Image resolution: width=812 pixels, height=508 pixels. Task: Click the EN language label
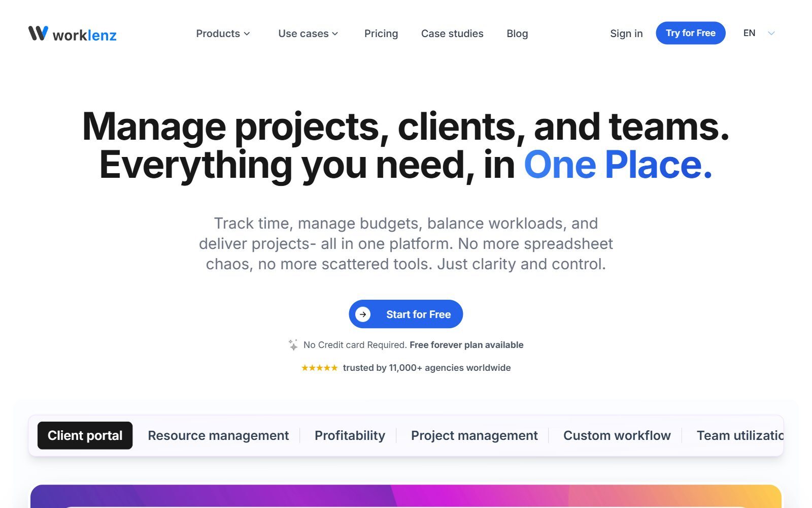(749, 33)
